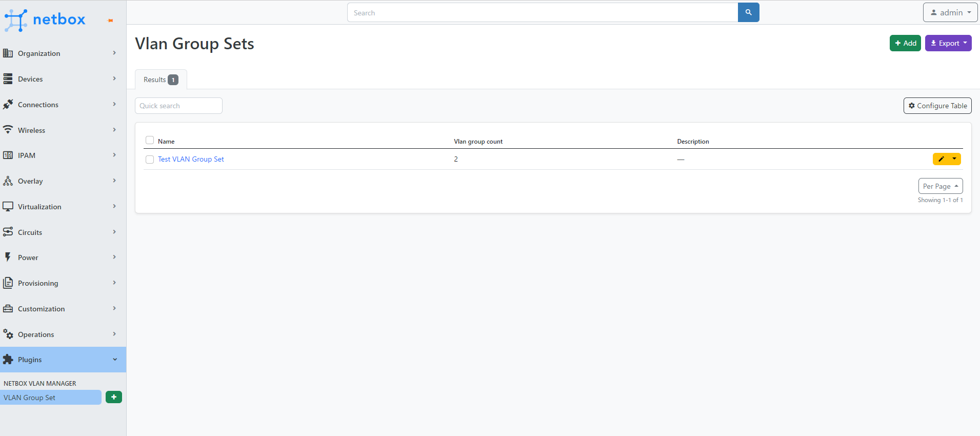Click the green plus beside VLAN Group Set
This screenshot has width=980, height=436.
(113, 397)
